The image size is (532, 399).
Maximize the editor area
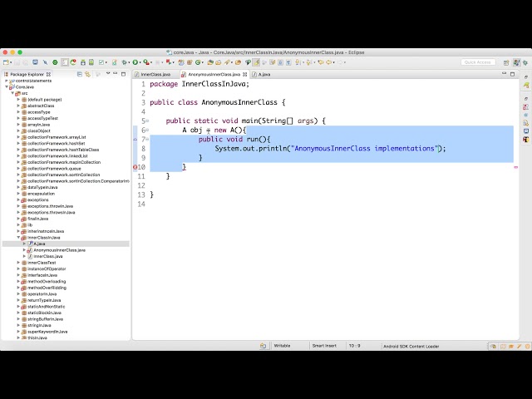(512, 74)
